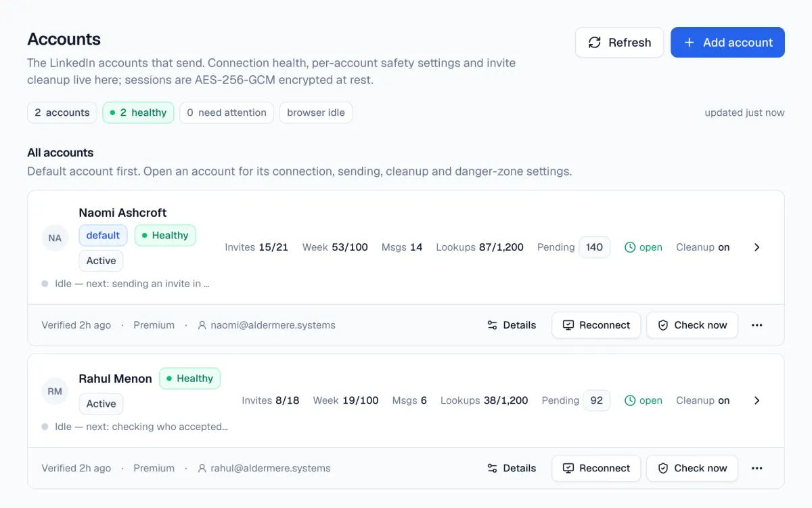Click Naomi's 'Week 53/100' stat

[335, 247]
